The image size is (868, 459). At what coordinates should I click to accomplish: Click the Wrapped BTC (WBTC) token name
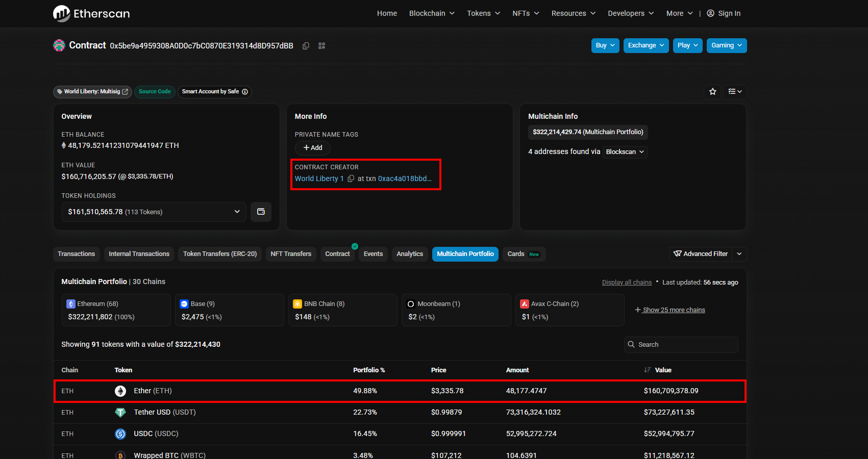coord(170,455)
